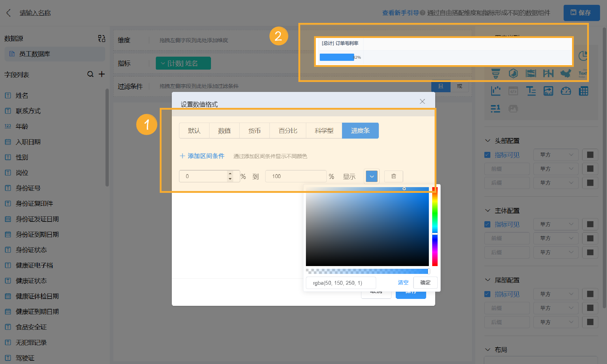Click the trash icon to delete interval
This screenshot has width=607, height=364.
pyautogui.click(x=394, y=176)
